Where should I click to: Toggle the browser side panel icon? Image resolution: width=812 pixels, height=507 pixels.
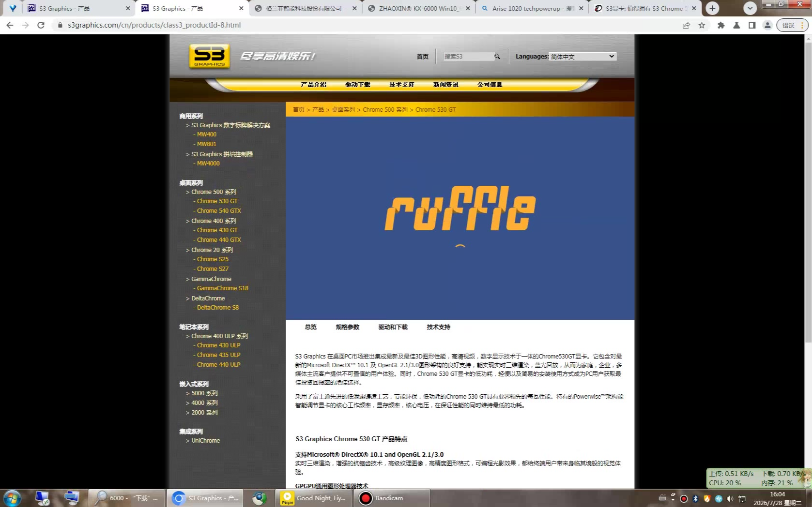tap(752, 25)
